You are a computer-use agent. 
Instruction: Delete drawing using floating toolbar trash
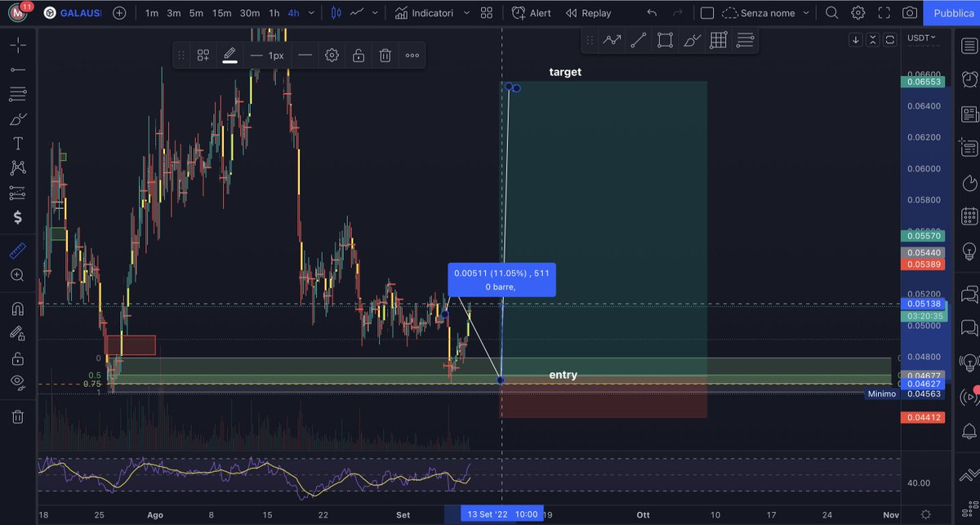pyautogui.click(x=385, y=56)
